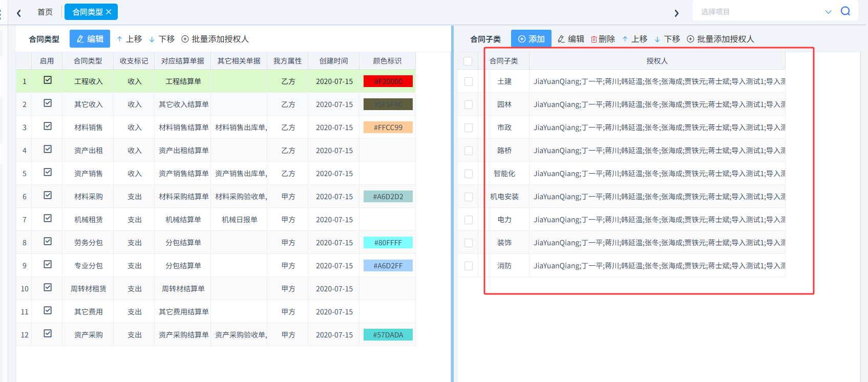Click the 创建时间 column header
Screen dimensions: 868x382
coord(334,61)
